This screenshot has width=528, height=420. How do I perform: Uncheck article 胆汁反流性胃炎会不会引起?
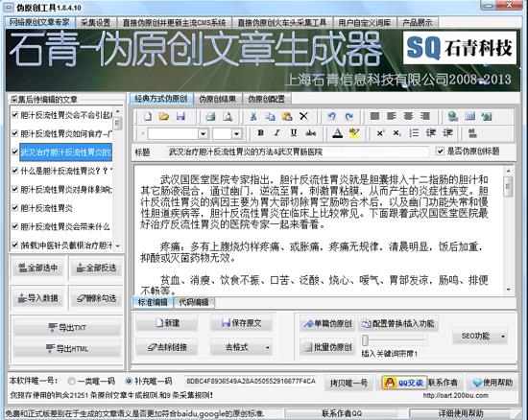(x=14, y=115)
